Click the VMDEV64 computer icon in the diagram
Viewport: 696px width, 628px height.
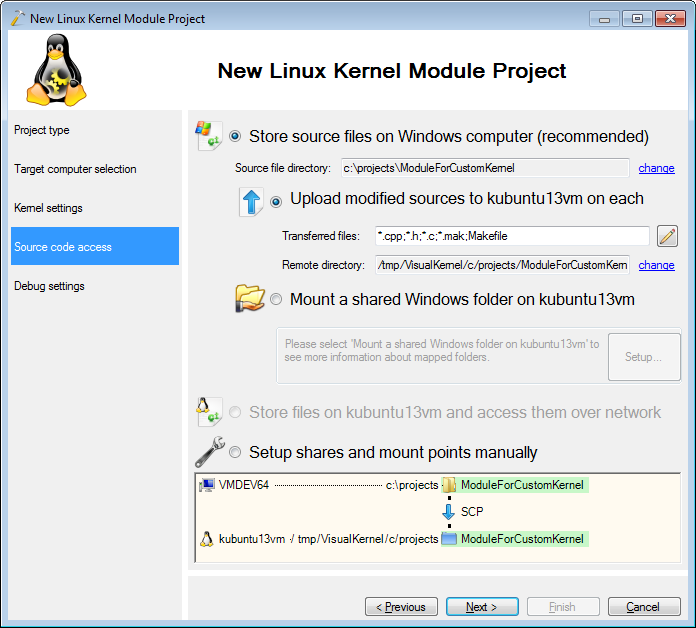pyautogui.click(x=207, y=485)
